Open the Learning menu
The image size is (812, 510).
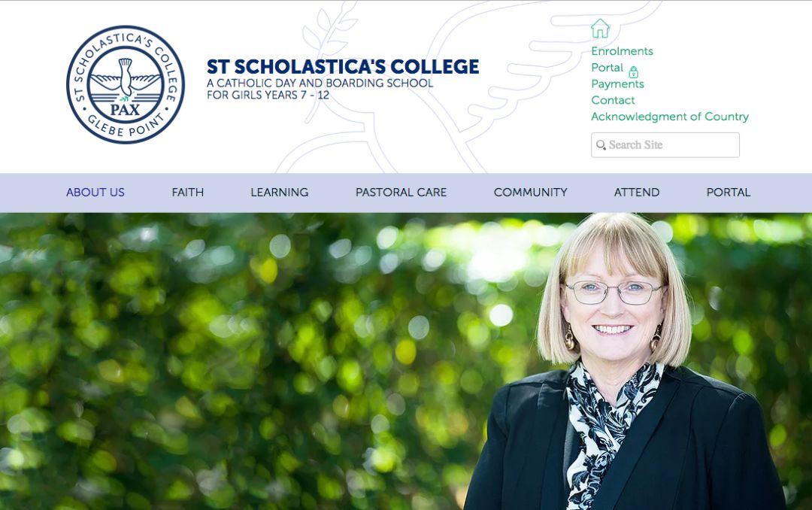[280, 193]
